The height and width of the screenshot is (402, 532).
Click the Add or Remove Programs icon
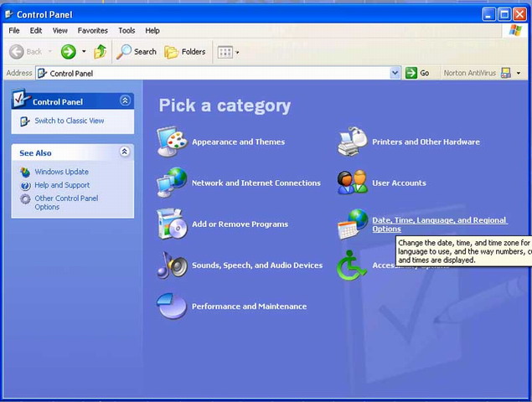[x=172, y=224]
